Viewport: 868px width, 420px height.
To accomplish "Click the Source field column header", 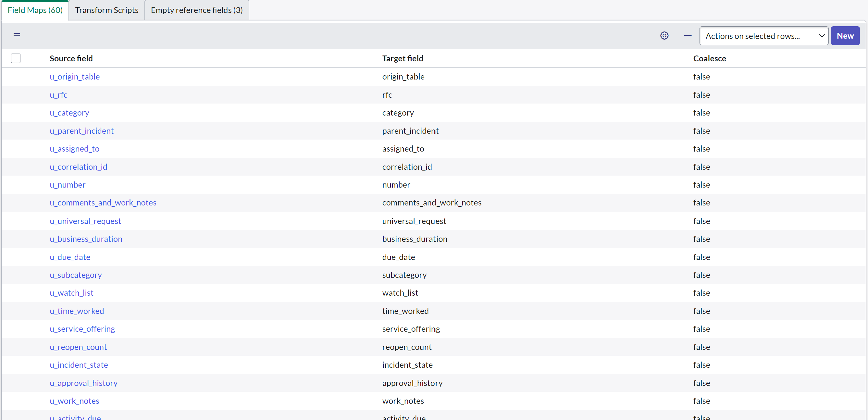I will (x=71, y=58).
